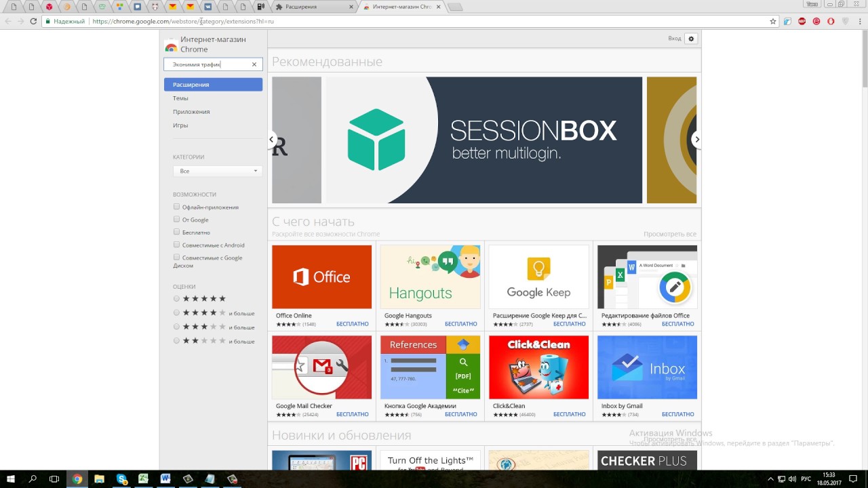Screen dimensions: 868x488
Task: Select four stars and more rating
Action: (177, 312)
